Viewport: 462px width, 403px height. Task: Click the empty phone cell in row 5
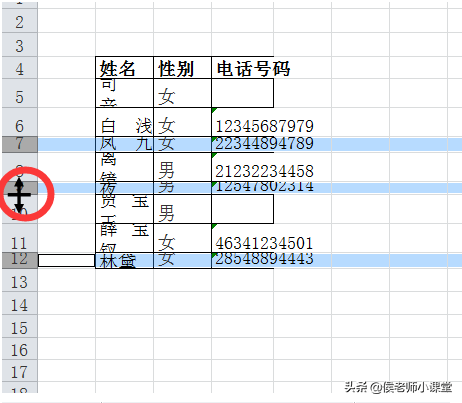[242, 93]
